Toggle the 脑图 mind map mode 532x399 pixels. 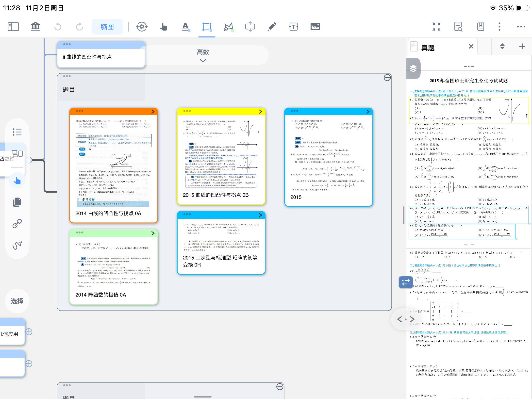107,27
